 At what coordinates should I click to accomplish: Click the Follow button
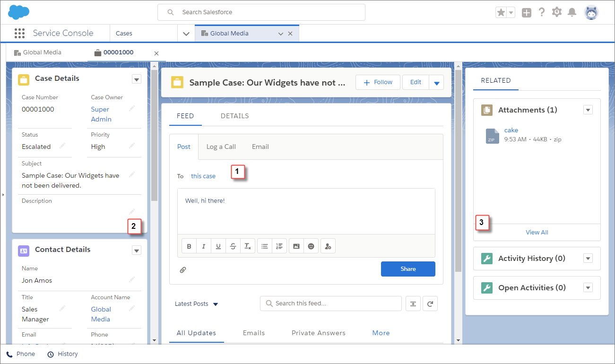378,82
